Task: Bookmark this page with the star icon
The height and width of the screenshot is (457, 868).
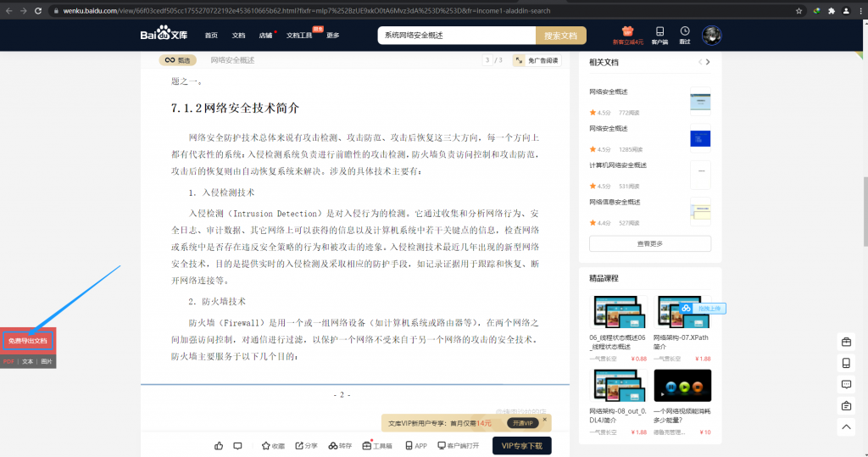Action: [798, 10]
